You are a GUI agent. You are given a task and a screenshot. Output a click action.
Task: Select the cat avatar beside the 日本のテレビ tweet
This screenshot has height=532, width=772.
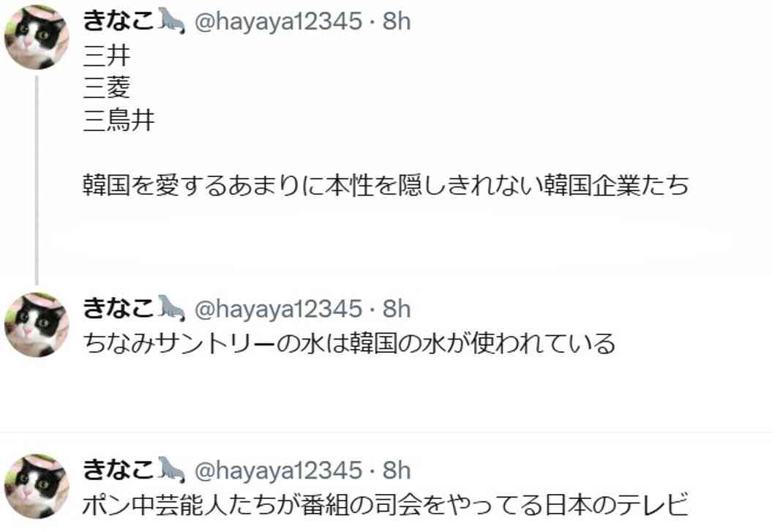coord(37,486)
